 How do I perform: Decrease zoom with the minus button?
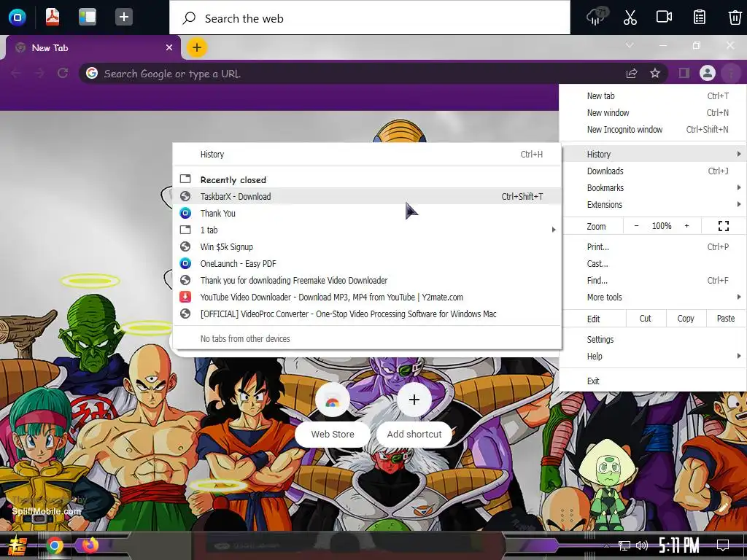pyautogui.click(x=636, y=226)
